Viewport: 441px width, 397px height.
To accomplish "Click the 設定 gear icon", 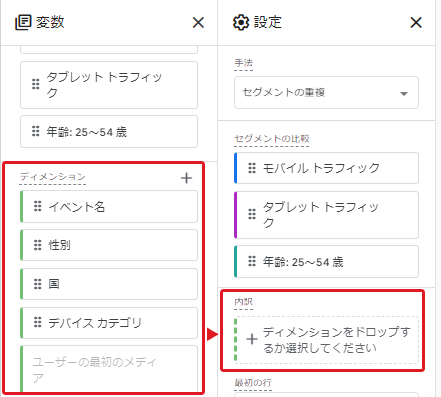I will [x=241, y=23].
